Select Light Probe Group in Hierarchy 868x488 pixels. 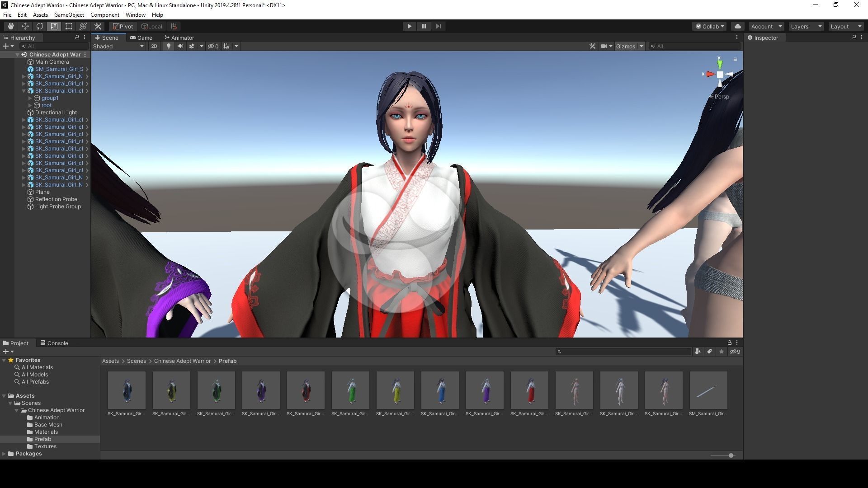58,206
